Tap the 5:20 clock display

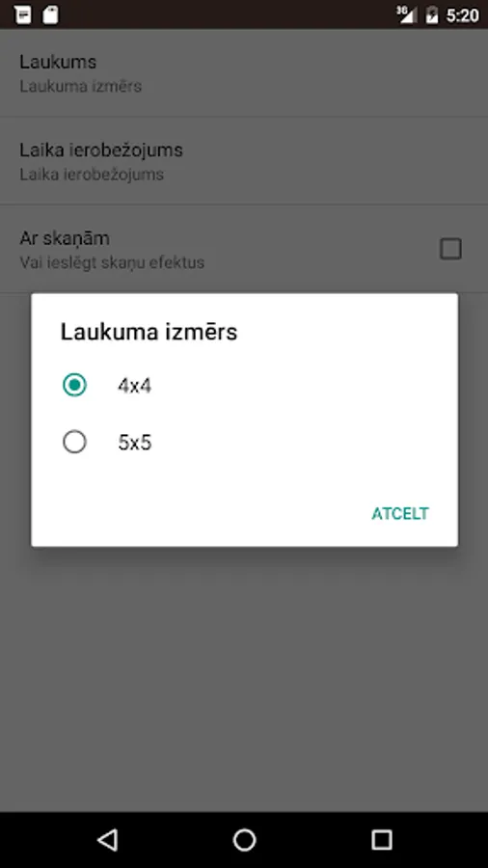tap(462, 15)
